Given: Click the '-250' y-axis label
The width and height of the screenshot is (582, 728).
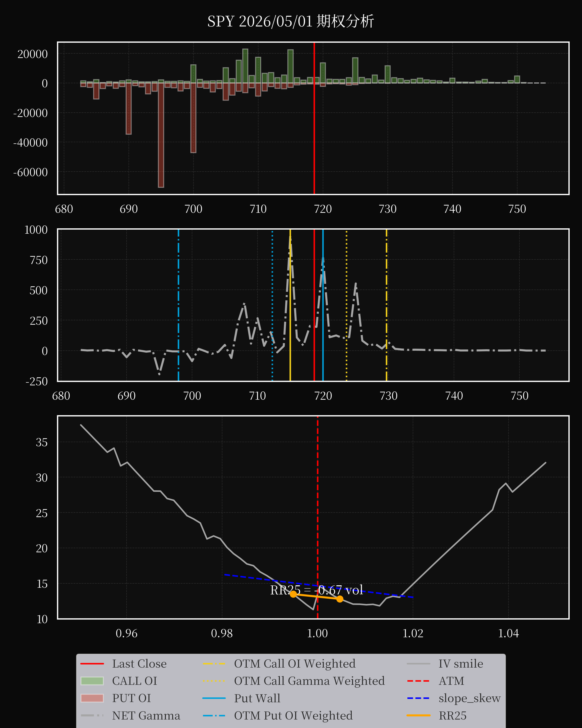Looking at the screenshot, I should coord(37,381).
